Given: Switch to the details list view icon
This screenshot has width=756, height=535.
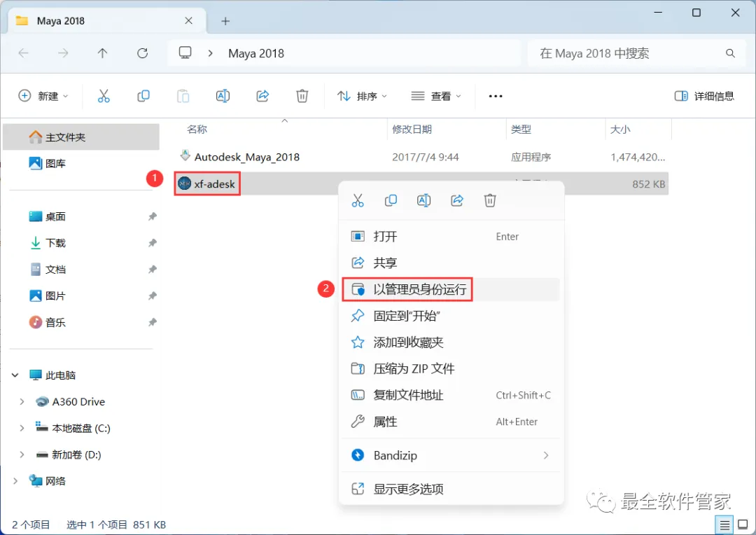Looking at the screenshot, I should [x=724, y=525].
